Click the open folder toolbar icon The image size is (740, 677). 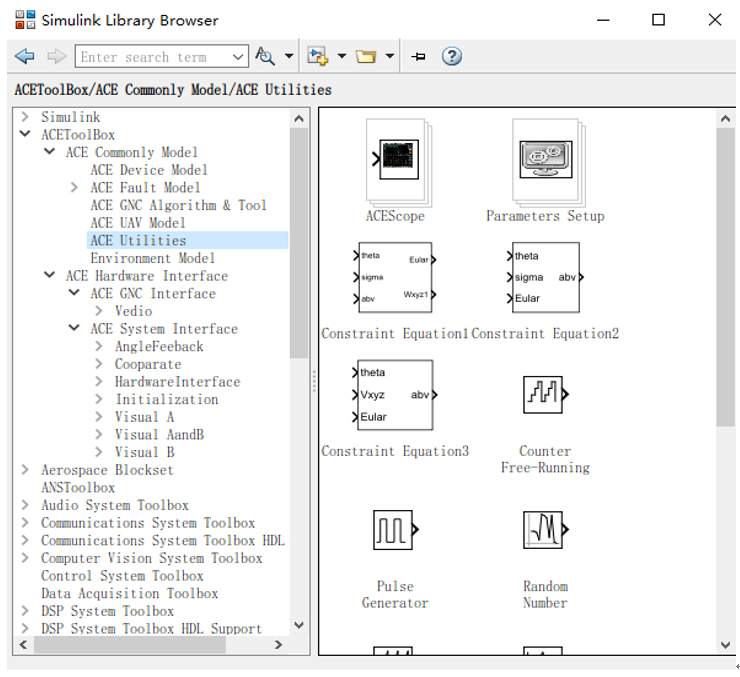[366, 57]
